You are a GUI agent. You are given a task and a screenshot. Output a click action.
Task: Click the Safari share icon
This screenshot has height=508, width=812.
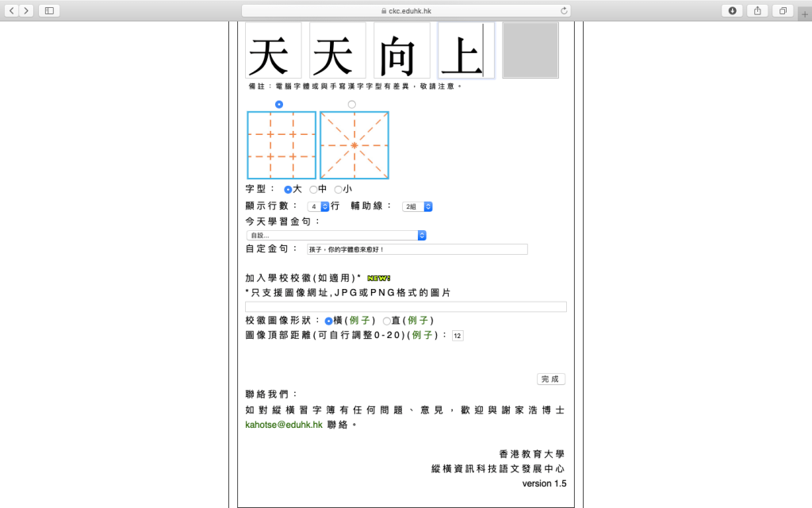pyautogui.click(x=757, y=10)
